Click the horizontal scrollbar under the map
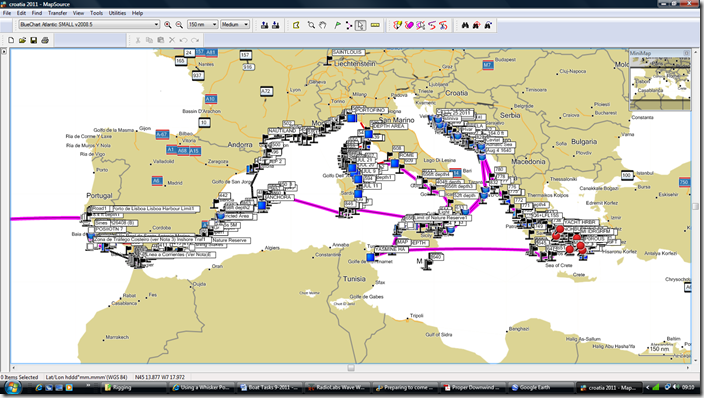Viewport: 704px width, 398px height. tap(351, 368)
